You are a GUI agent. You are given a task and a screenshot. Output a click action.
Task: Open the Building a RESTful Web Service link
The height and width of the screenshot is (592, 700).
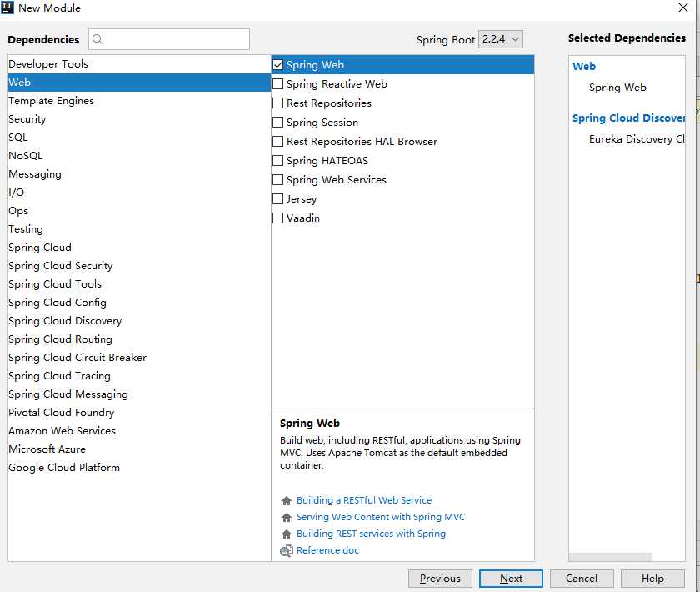tap(364, 500)
